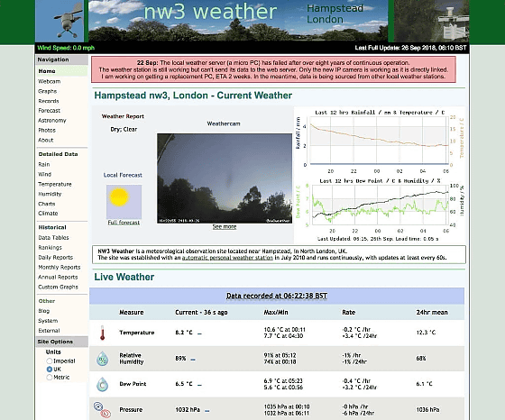
Task: Click the See more link under webcam
Action: coord(225,226)
